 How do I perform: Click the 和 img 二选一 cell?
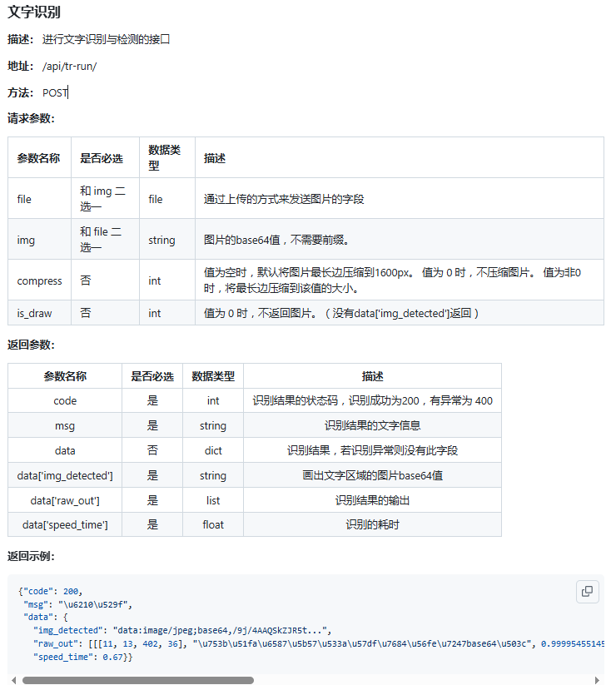click(x=105, y=198)
